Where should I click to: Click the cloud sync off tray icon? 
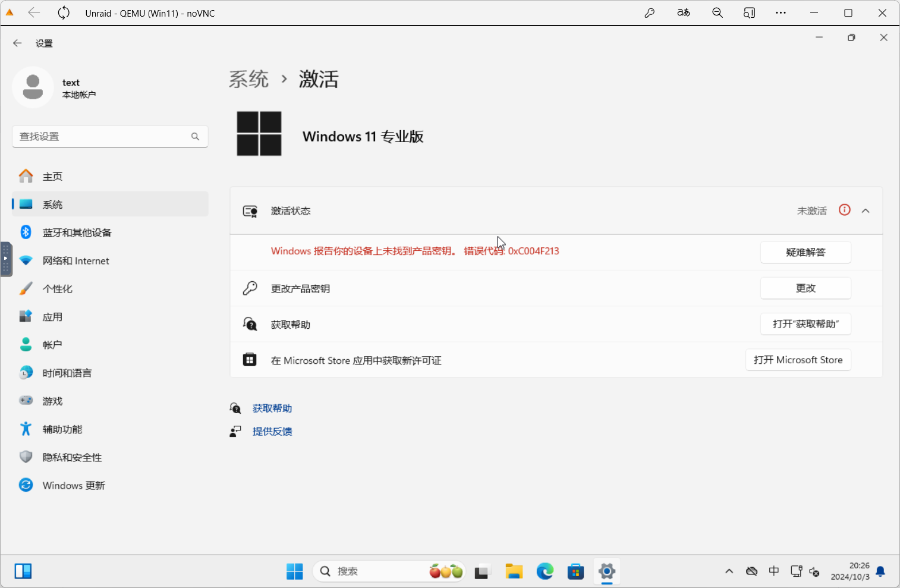[x=752, y=571]
